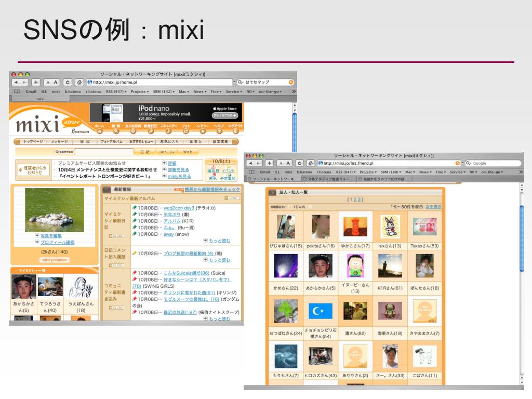Open Projects dropdown in home window bookmarks bar
Screen dimensions: 532x399
click(140, 91)
